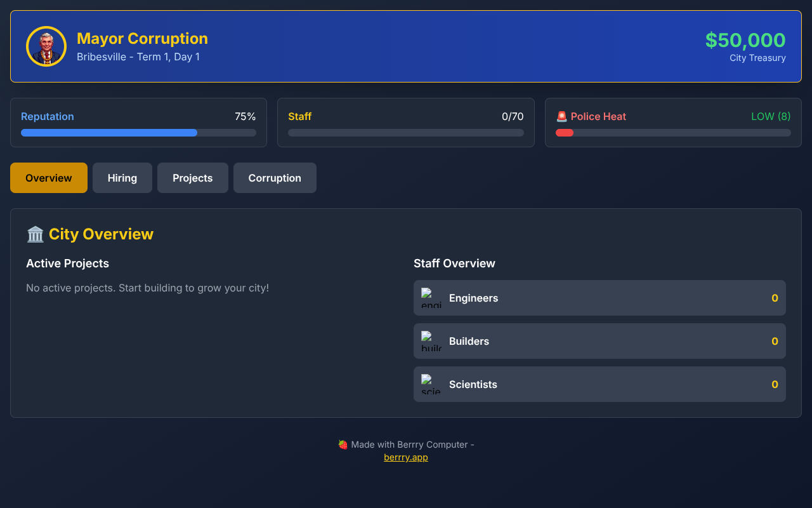The height and width of the screenshot is (508, 812).
Task: Select the Corruption tab
Action: point(275,178)
